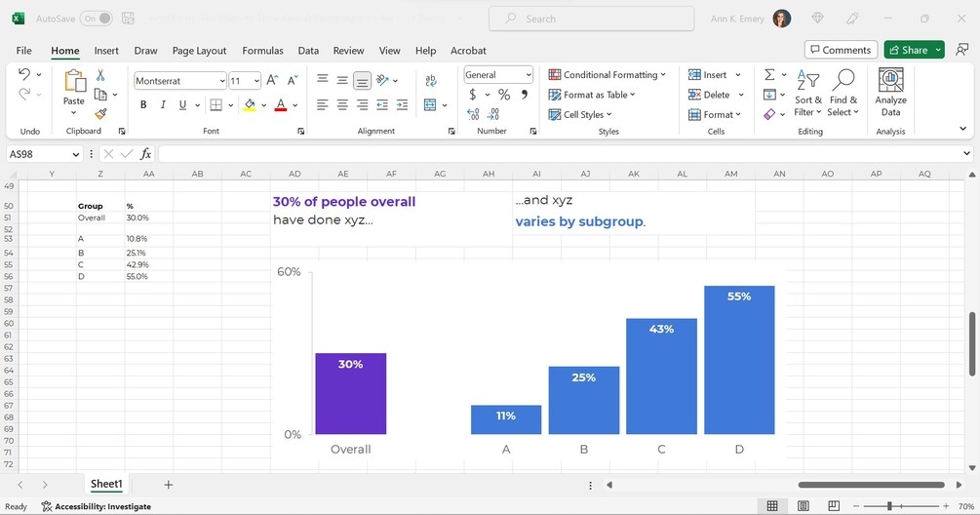Open Insert cells button
Screen dimensions: 980x515
pyautogui.click(x=708, y=74)
